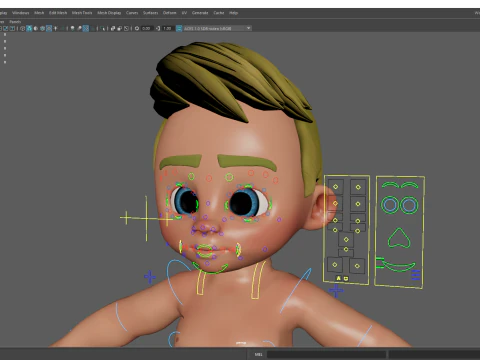Viewport: 480px width, 360px height.
Task: Open the Deform menu
Action: click(169, 13)
